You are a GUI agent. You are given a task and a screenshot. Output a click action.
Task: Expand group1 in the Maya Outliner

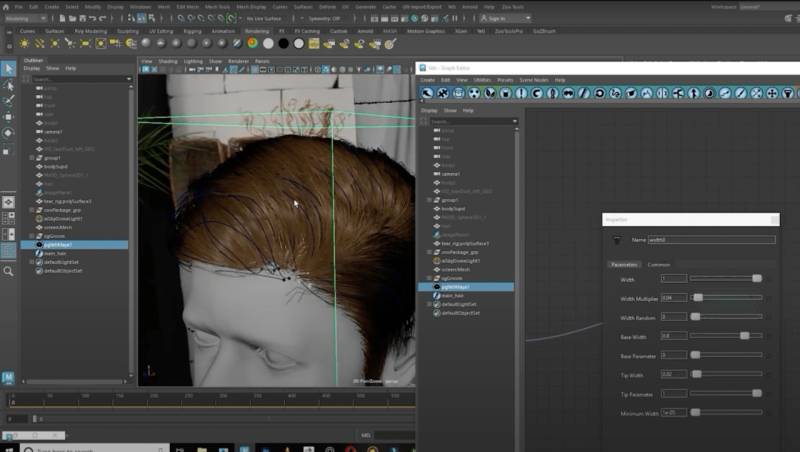[x=32, y=158]
